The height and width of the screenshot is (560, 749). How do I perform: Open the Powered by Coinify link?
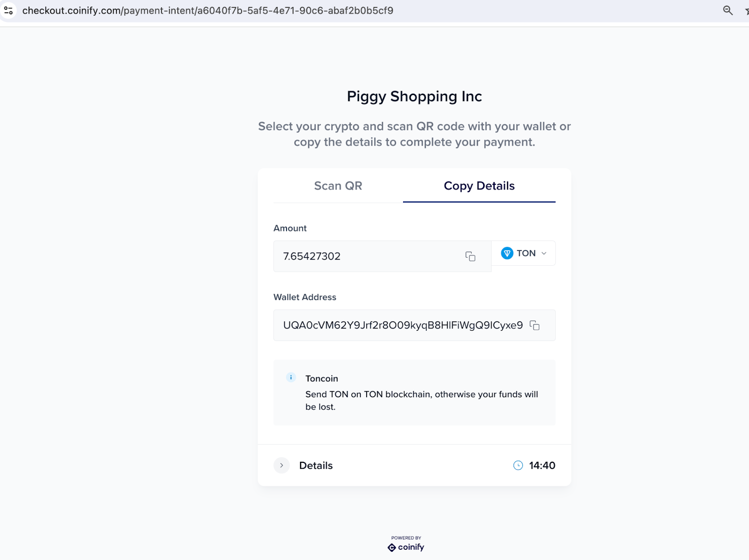pyautogui.click(x=406, y=544)
